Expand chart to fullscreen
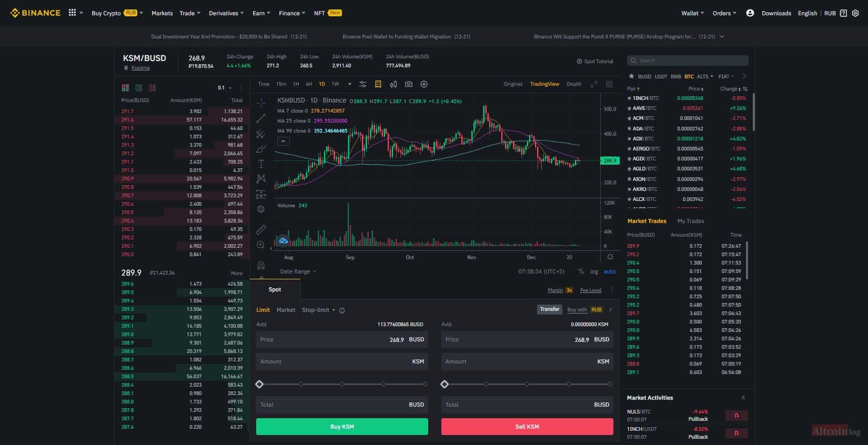Viewport: 868px width, 445px height. tap(594, 84)
